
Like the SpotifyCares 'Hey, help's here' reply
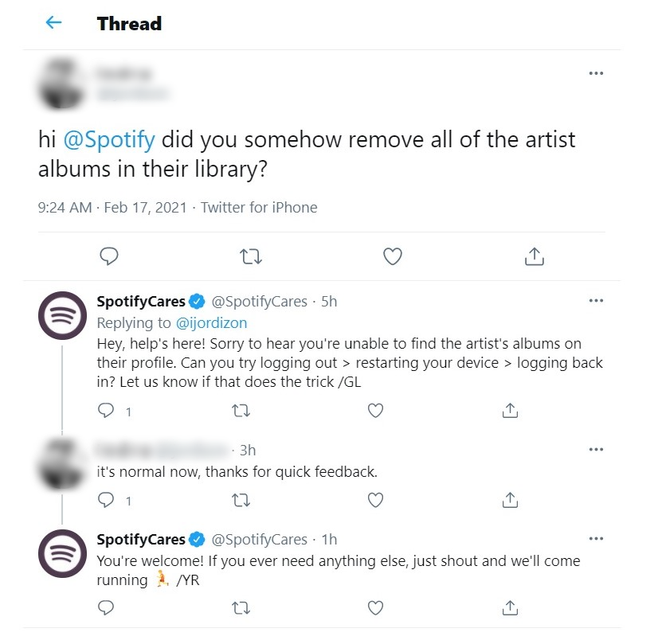coord(375,411)
